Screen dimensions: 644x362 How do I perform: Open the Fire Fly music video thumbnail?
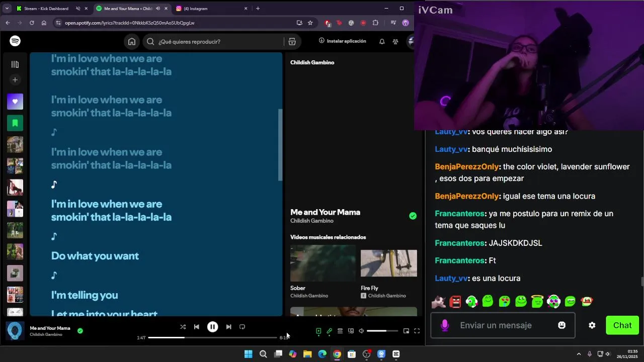click(x=389, y=263)
